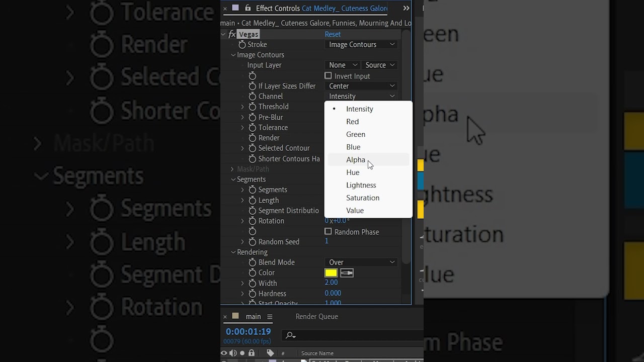Switch to the Render Queue tab
The width and height of the screenshot is (644, 362).
coord(316,317)
